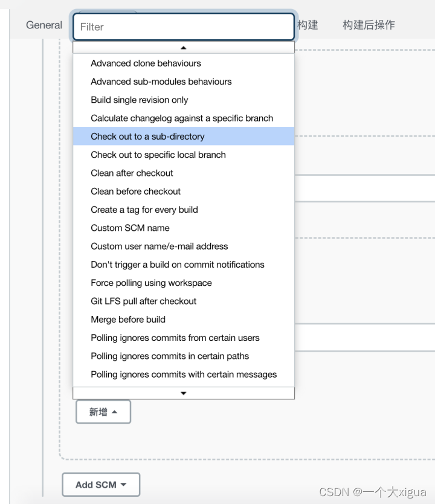This screenshot has height=504, width=435.
Task: Select 'Clean before checkout' behaviour
Action: click(x=135, y=191)
